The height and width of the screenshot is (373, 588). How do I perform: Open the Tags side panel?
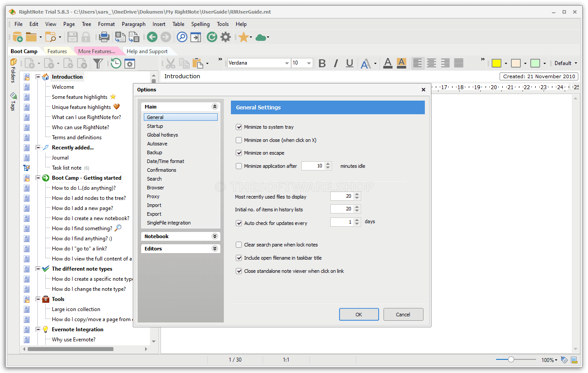[x=13, y=101]
